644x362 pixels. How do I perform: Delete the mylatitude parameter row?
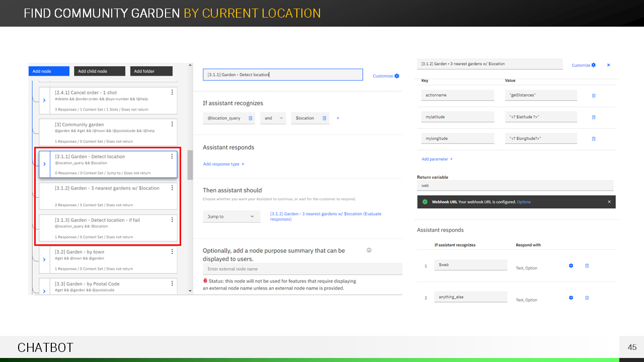point(593,117)
